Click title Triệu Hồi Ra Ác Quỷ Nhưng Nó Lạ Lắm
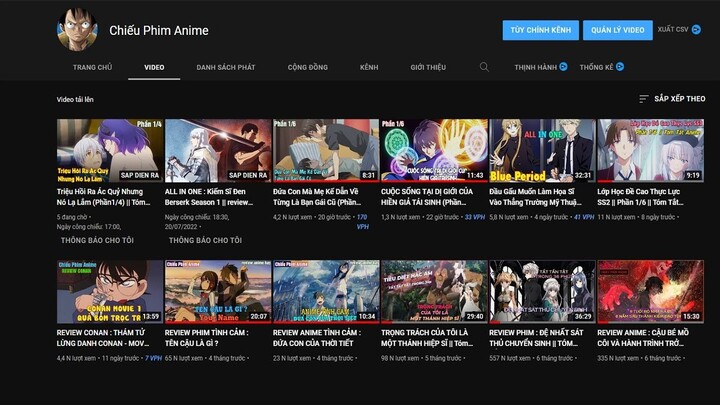This screenshot has width=720, height=405. pos(103,197)
